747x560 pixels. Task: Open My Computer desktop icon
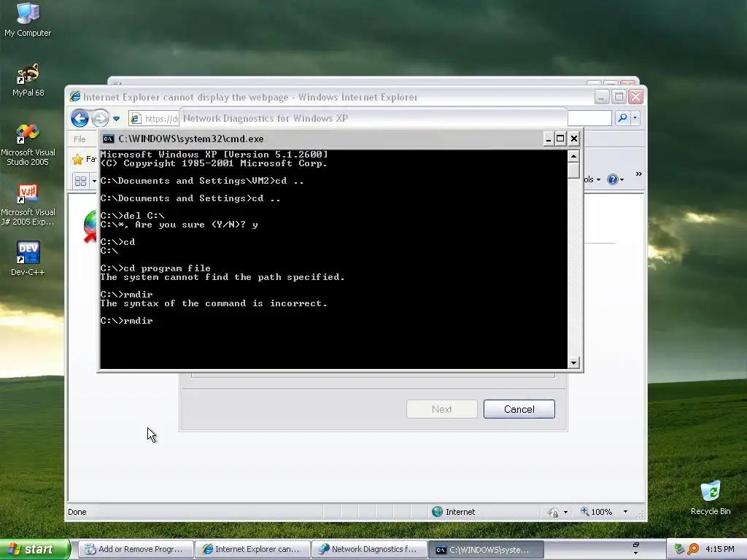28,20
